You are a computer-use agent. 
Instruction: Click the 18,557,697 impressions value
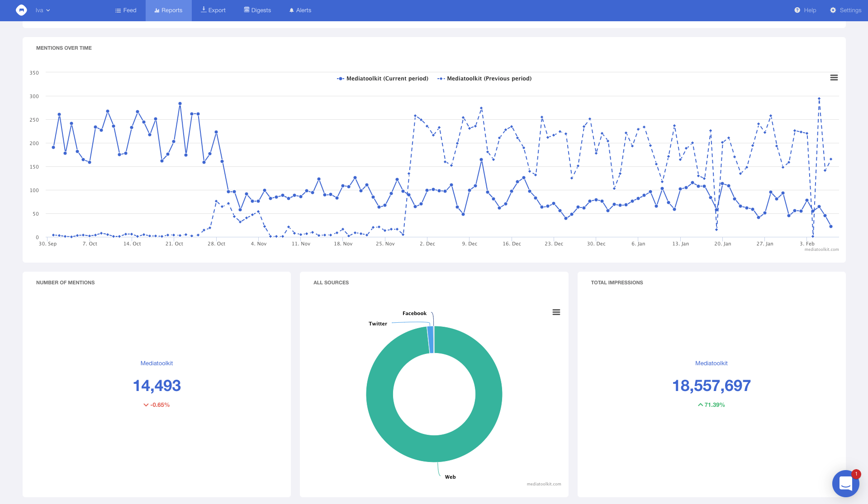coord(711,386)
